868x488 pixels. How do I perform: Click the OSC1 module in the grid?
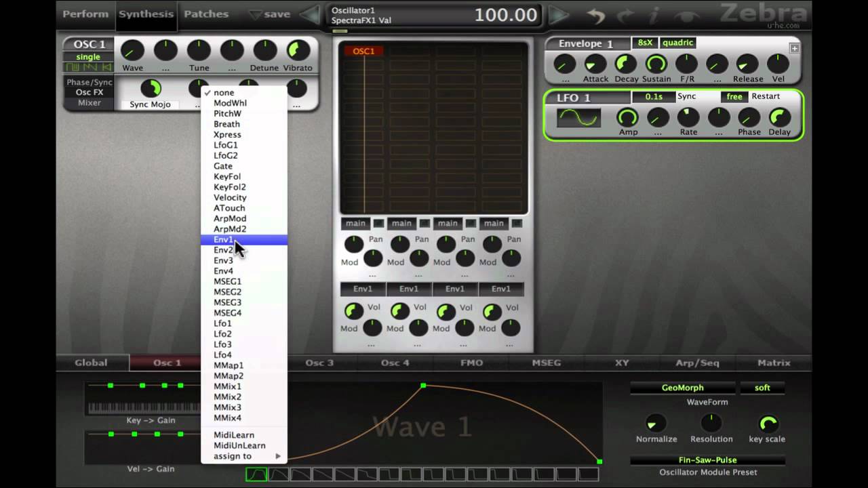pyautogui.click(x=363, y=51)
